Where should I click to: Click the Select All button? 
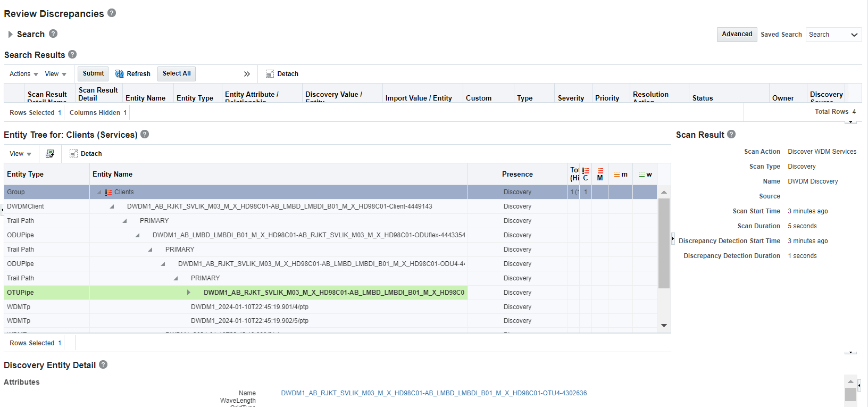(177, 73)
